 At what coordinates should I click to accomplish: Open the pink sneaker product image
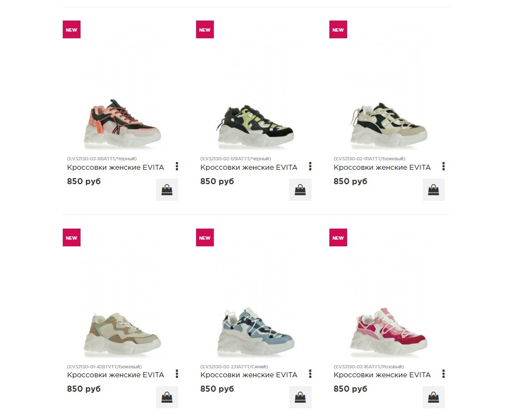pos(389,332)
